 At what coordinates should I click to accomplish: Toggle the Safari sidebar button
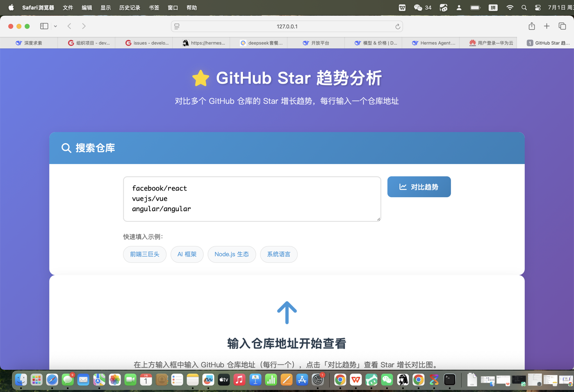coord(44,26)
